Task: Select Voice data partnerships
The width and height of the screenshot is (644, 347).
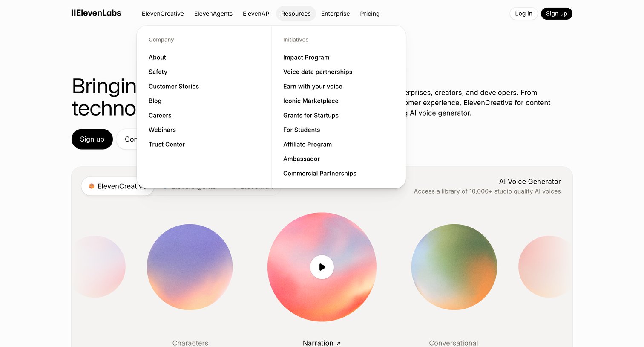Action: [318, 72]
